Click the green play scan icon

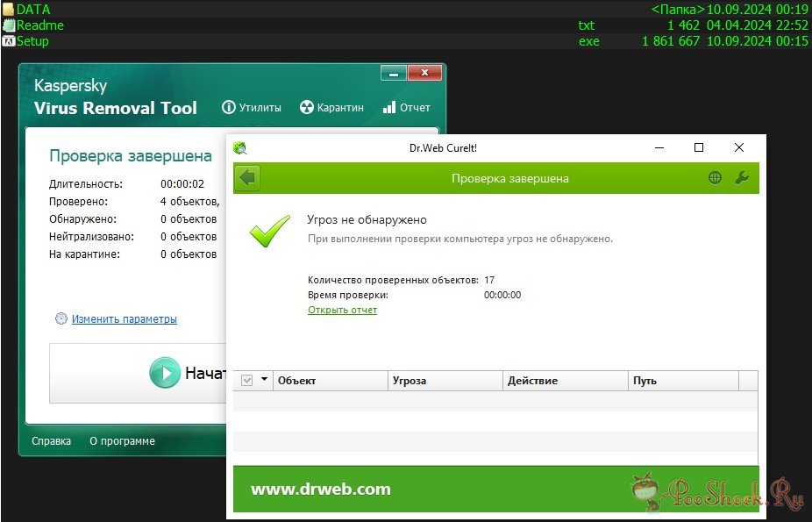pos(165,373)
